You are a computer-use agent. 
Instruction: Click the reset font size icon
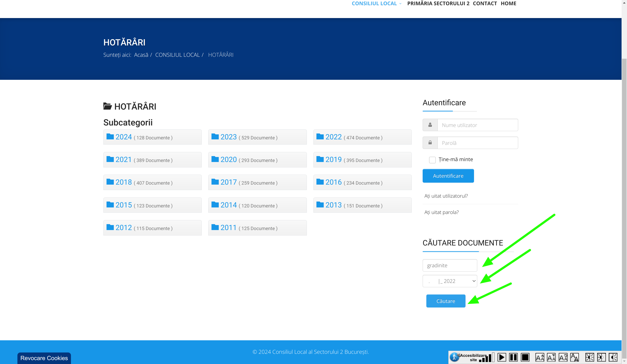coord(563,357)
